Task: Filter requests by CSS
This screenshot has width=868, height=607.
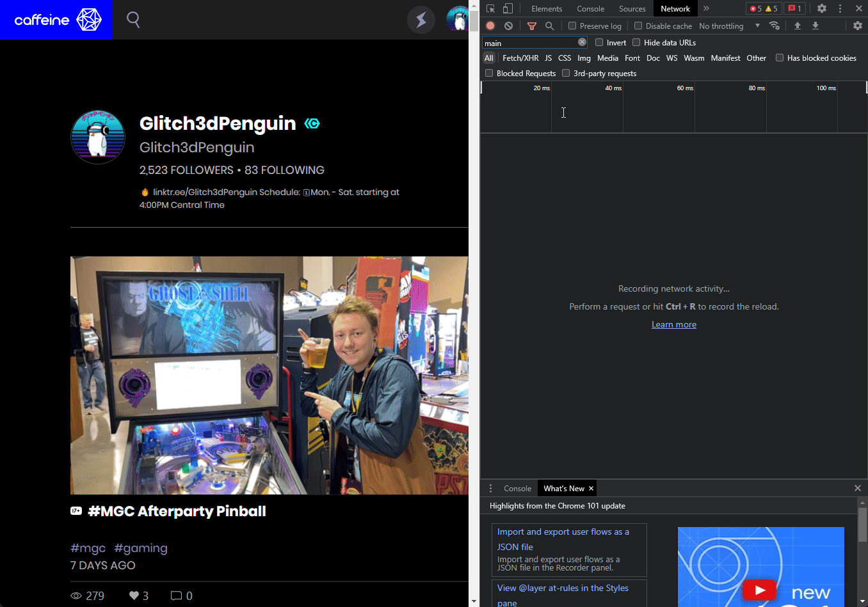Action: 565,58
